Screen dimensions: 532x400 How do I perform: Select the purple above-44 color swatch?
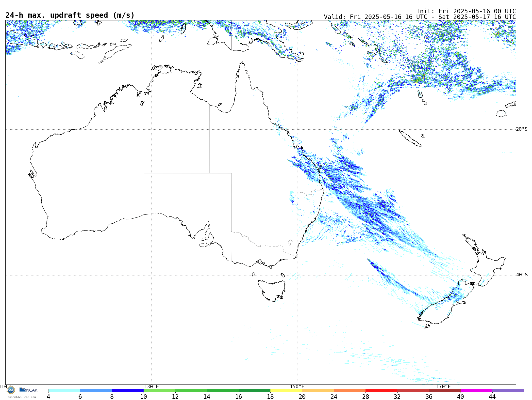508,390
